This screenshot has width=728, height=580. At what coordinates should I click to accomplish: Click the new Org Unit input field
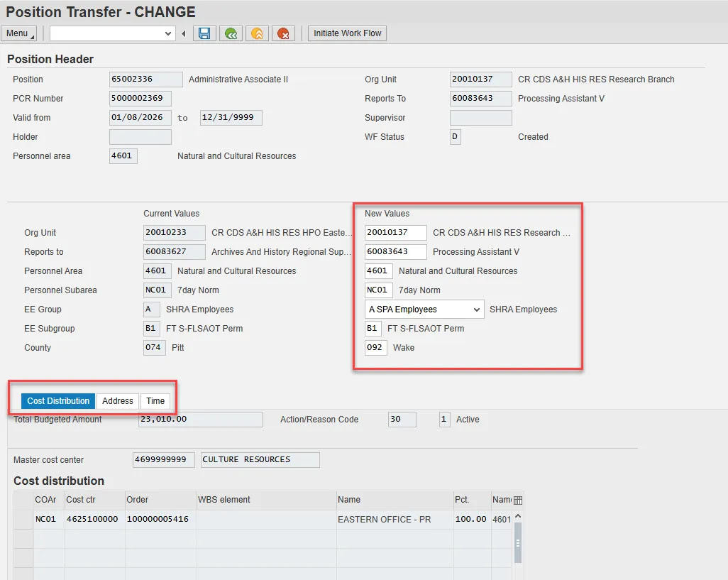(395, 233)
